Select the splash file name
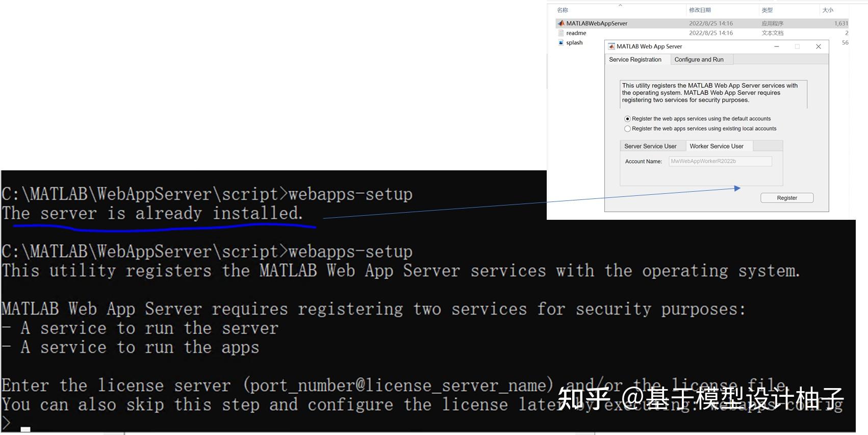The image size is (868, 435). pyautogui.click(x=574, y=43)
